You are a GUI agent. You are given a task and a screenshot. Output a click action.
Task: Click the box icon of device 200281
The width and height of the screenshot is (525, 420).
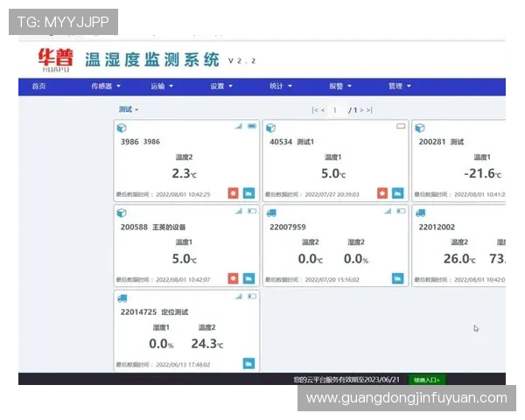420,128
